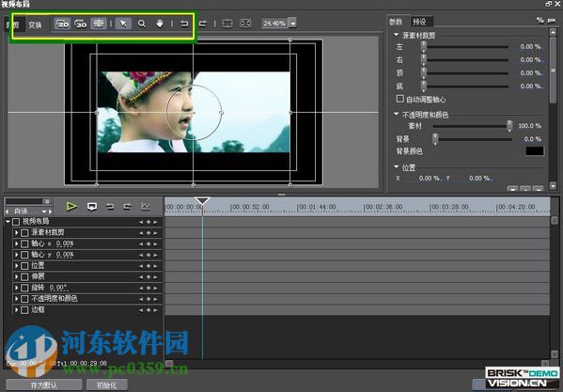Open the 24.40% zoom dropdown arrow
Image resolution: width=563 pixels, height=392 pixels.
[x=292, y=24]
